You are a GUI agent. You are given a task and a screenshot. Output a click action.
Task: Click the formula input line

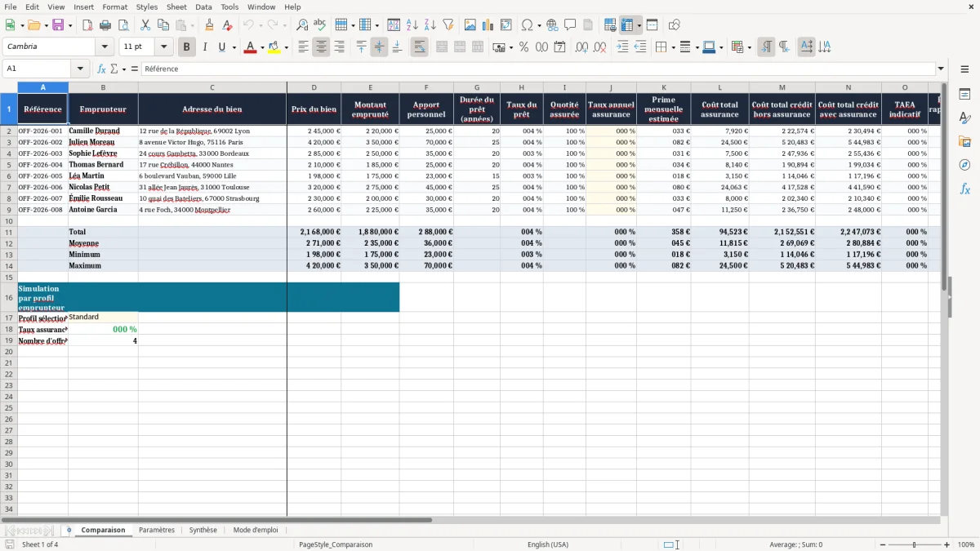point(537,69)
